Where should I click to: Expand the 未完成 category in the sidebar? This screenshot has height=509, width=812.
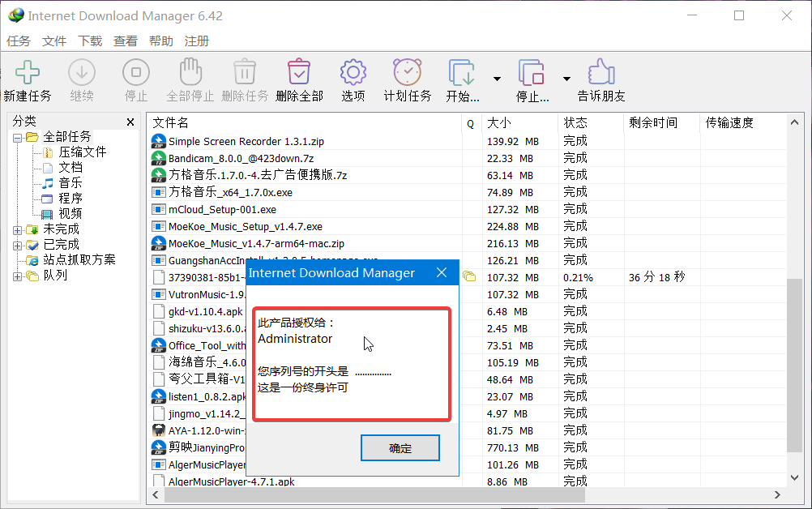pyautogui.click(x=18, y=229)
